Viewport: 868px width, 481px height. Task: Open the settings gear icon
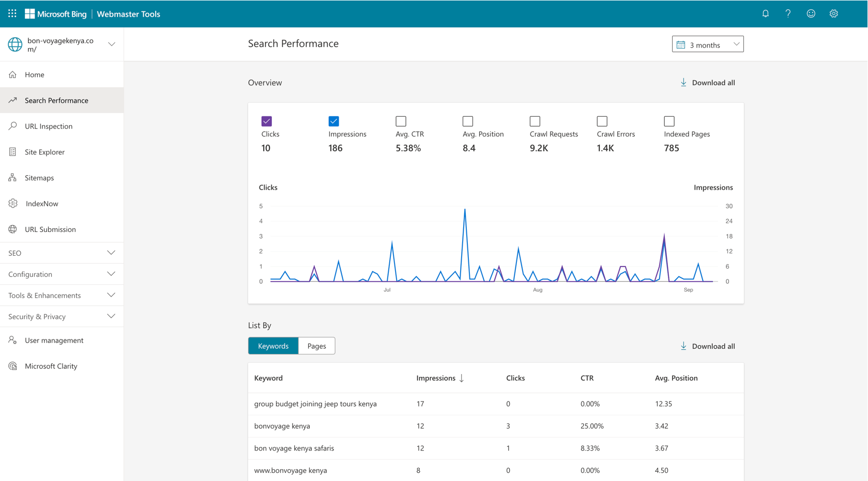pos(833,14)
